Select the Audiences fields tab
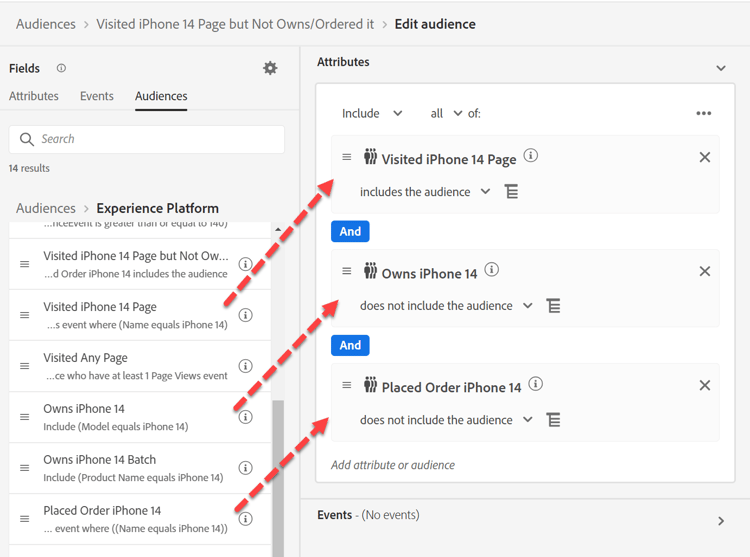This screenshot has width=750, height=557. point(161,96)
